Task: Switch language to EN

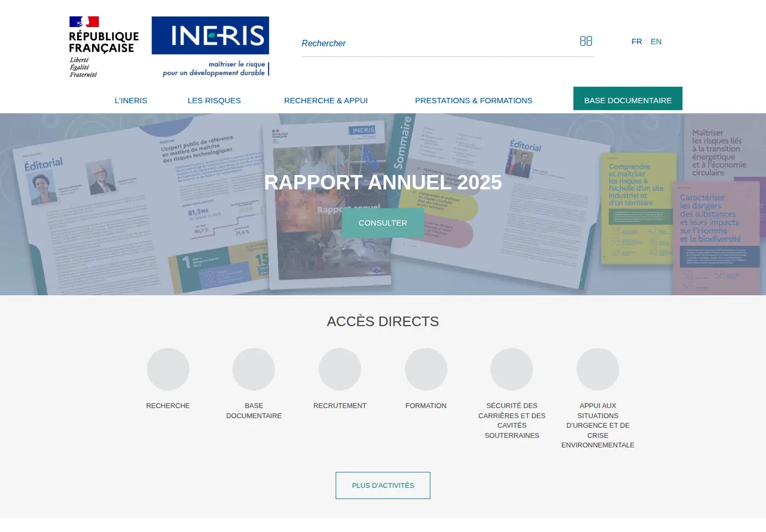Action: coord(656,41)
